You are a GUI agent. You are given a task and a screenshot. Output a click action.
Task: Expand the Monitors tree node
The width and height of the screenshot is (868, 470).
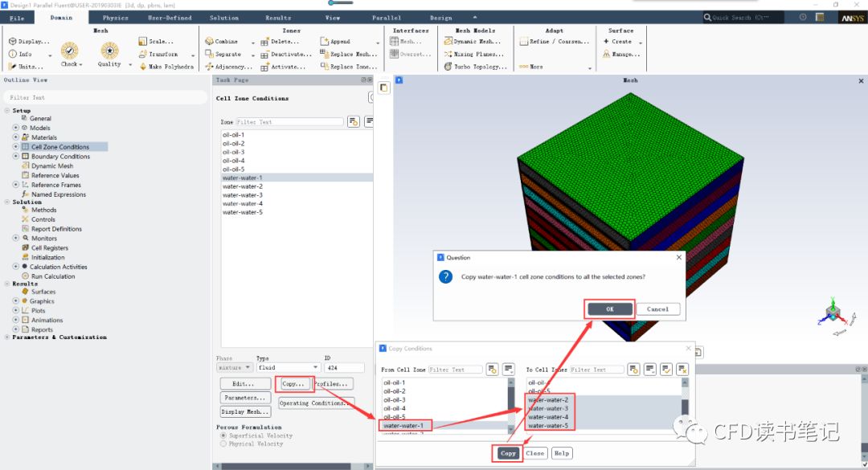click(x=15, y=238)
